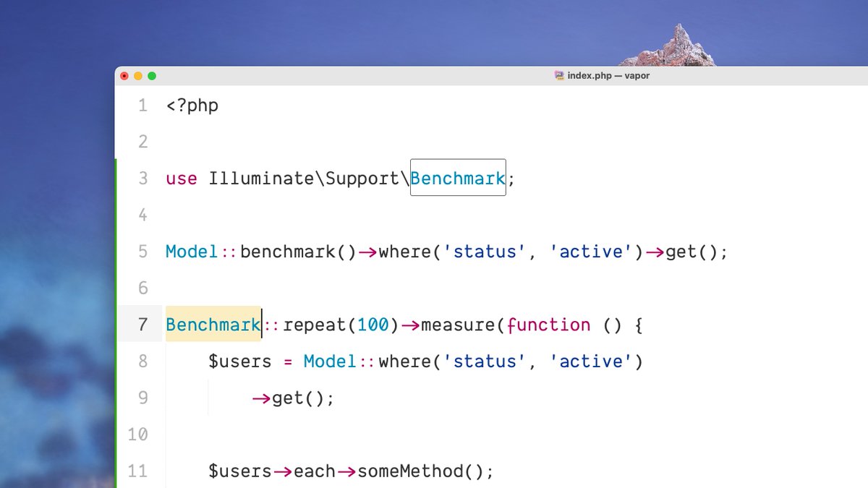Click highlighted 'Benchmark' on line 7
The width and height of the screenshot is (868, 488).
point(213,325)
